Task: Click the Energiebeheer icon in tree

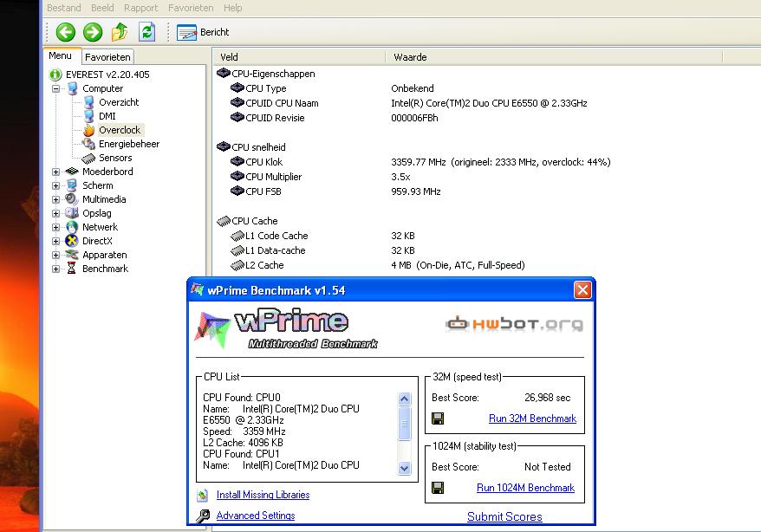Action: click(88, 144)
